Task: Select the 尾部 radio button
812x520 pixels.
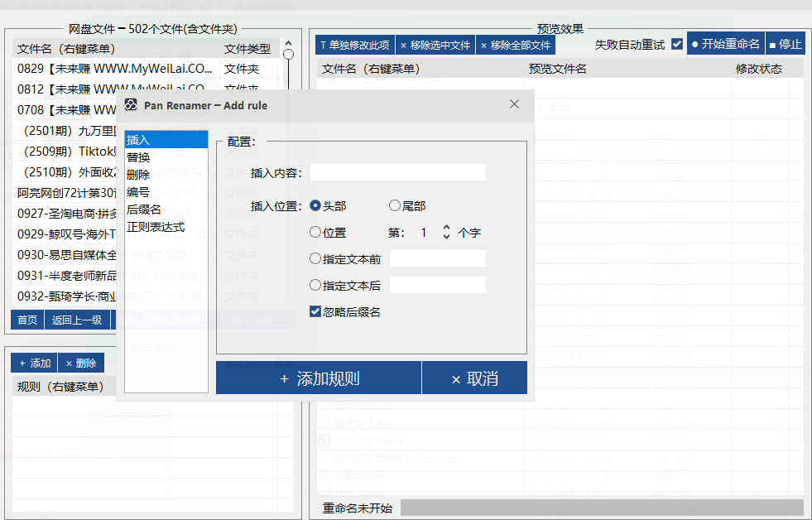Action: click(395, 206)
